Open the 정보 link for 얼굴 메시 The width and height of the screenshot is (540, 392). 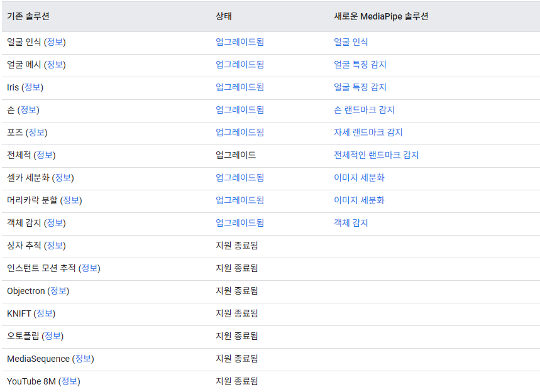click(x=55, y=65)
